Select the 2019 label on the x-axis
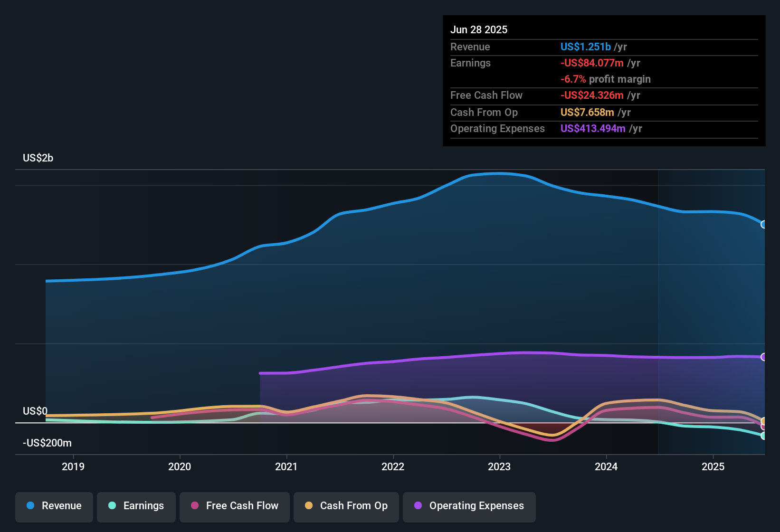This screenshot has width=780, height=532. pos(73,466)
